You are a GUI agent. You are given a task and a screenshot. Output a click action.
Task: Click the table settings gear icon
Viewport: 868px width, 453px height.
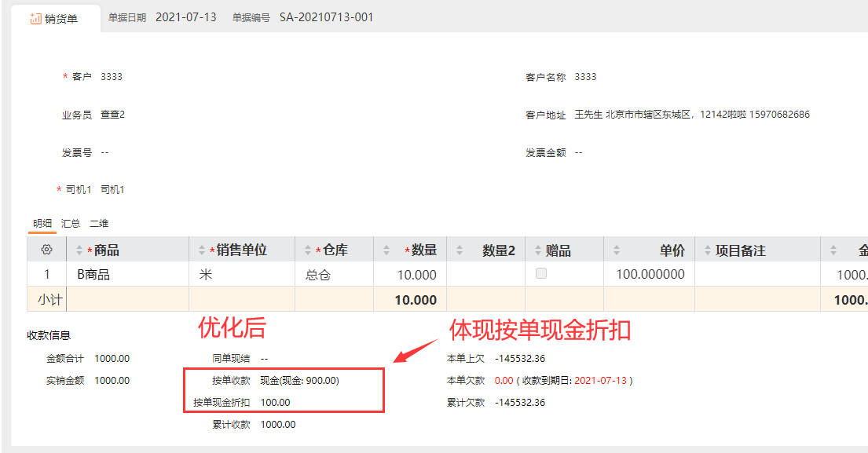(x=46, y=250)
